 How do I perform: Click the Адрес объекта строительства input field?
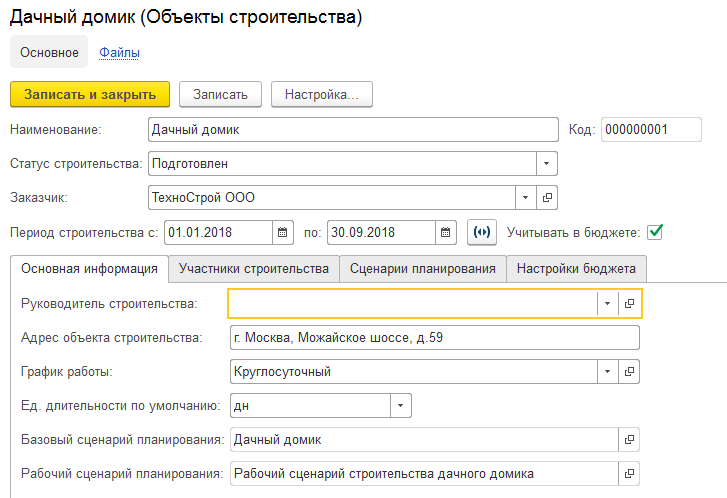(434, 338)
